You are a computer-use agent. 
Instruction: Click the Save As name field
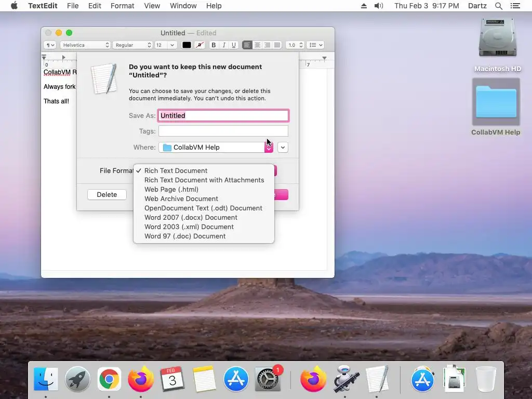tap(223, 116)
